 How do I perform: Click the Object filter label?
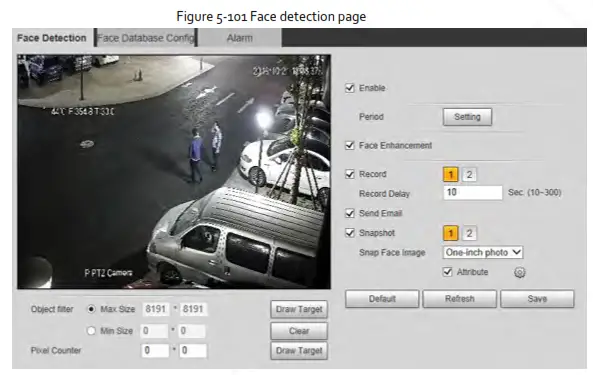(52, 309)
